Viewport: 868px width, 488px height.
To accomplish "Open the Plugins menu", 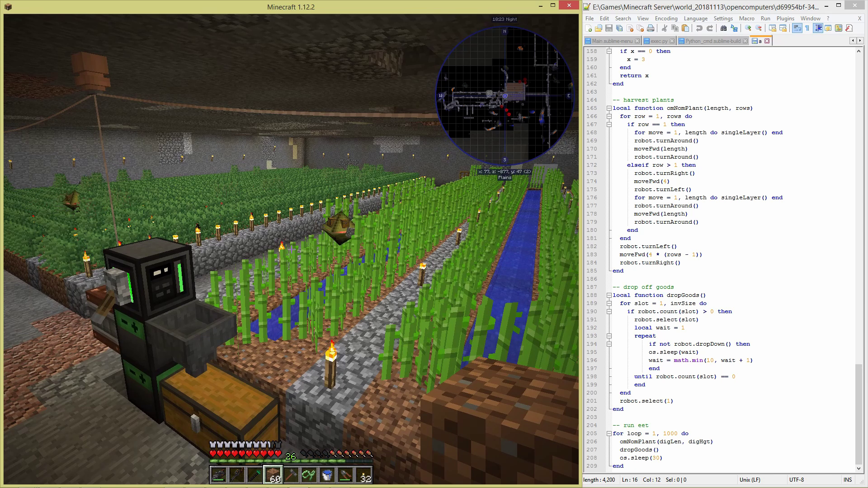I will (785, 19).
